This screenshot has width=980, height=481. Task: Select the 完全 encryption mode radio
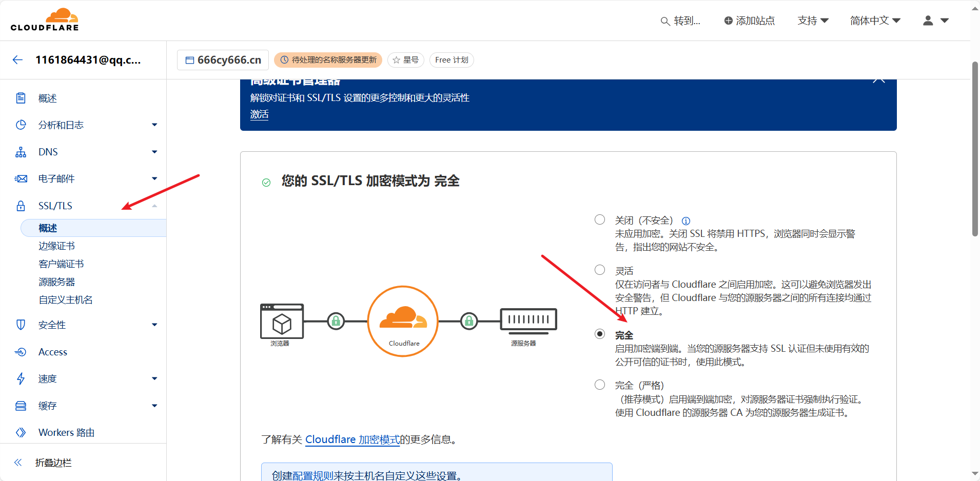coord(599,334)
